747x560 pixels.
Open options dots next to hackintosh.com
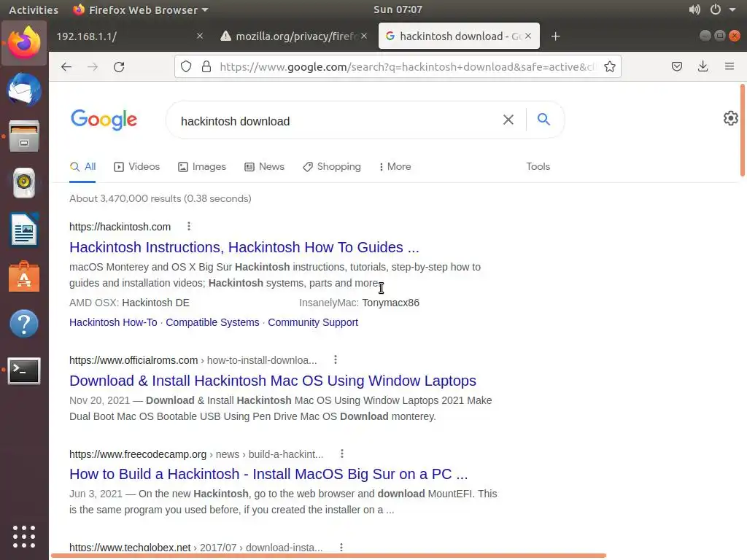tap(189, 226)
